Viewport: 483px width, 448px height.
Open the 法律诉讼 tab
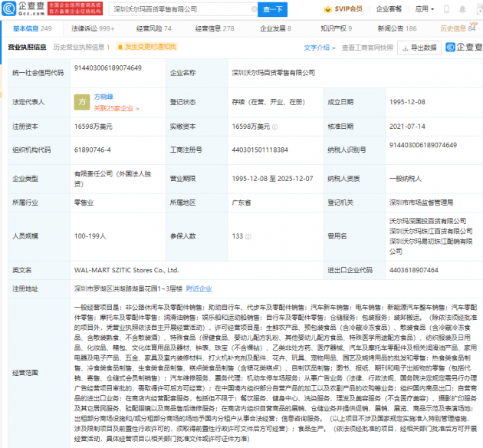93,28
